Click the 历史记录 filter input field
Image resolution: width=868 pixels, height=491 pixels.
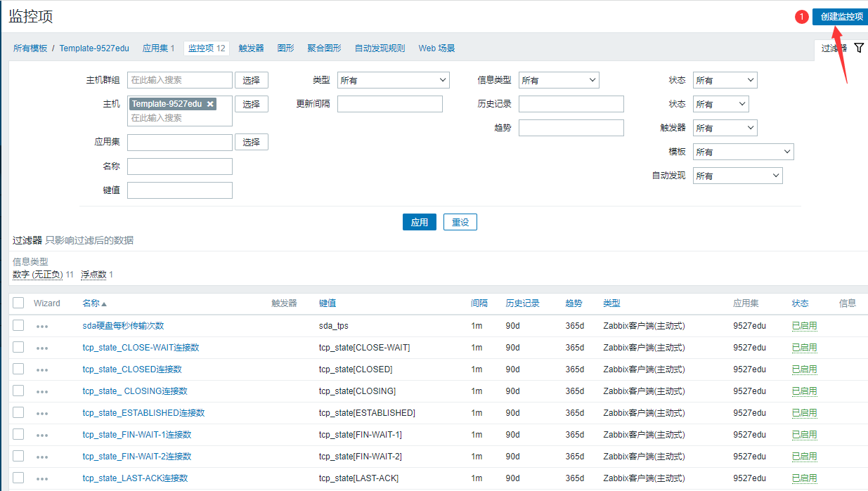(571, 104)
